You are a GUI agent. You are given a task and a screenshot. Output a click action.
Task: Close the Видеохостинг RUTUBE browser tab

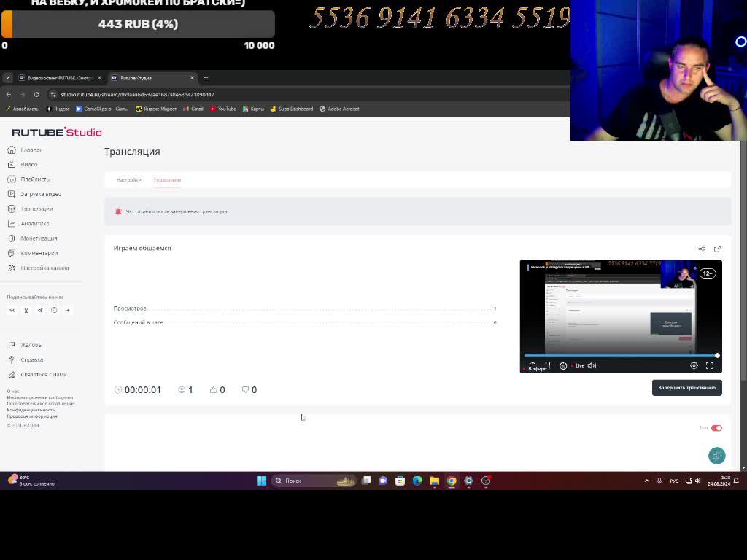click(x=99, y=78)
